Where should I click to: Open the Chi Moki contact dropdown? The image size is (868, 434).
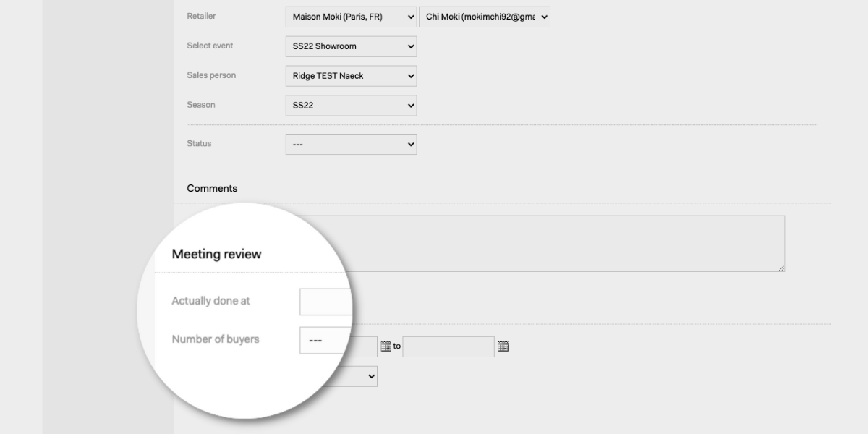pos(485,17)
